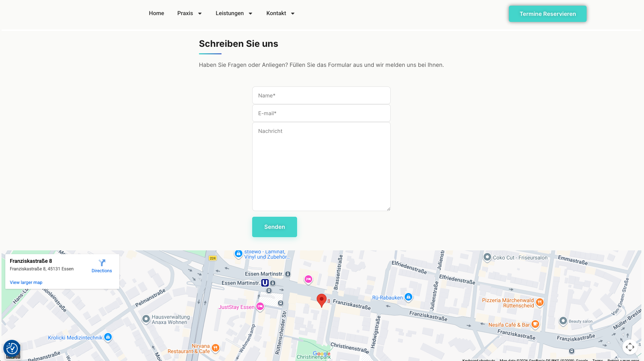Expand the Kontakt dropdown
Viewport: 644px width, 361px height.
(x=280, y=13)
